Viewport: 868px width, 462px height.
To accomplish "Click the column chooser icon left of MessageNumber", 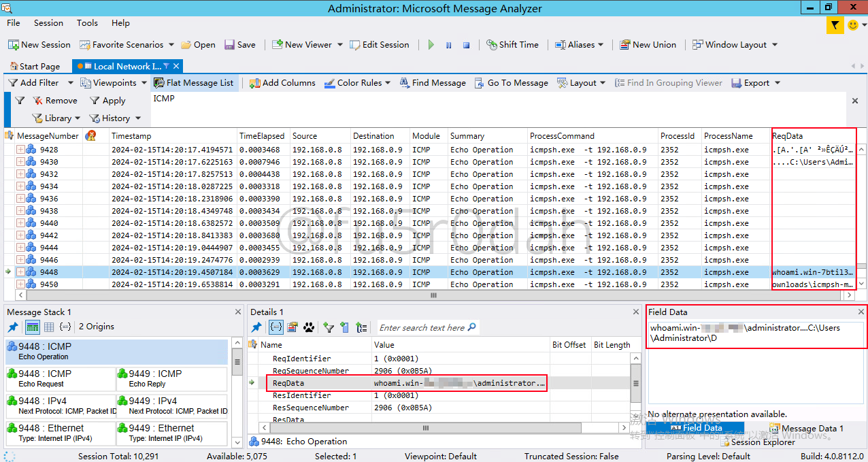I will click(x=10, y=135).
